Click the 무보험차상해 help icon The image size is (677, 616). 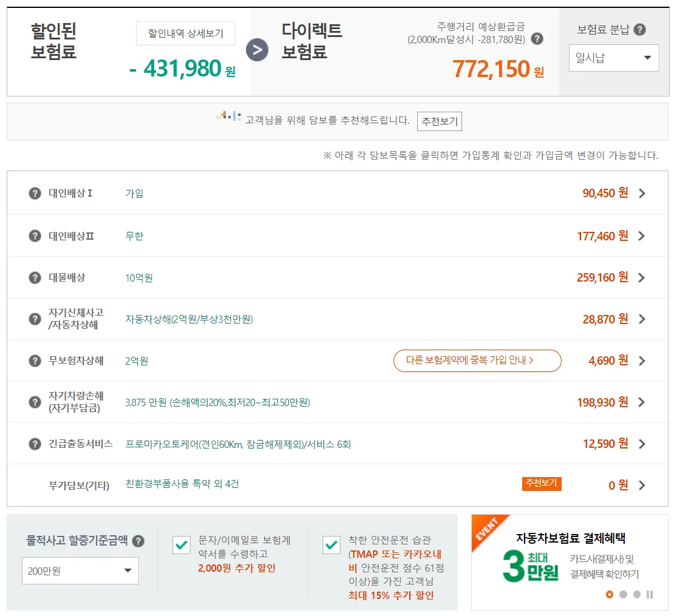click(x=35, y=359)
